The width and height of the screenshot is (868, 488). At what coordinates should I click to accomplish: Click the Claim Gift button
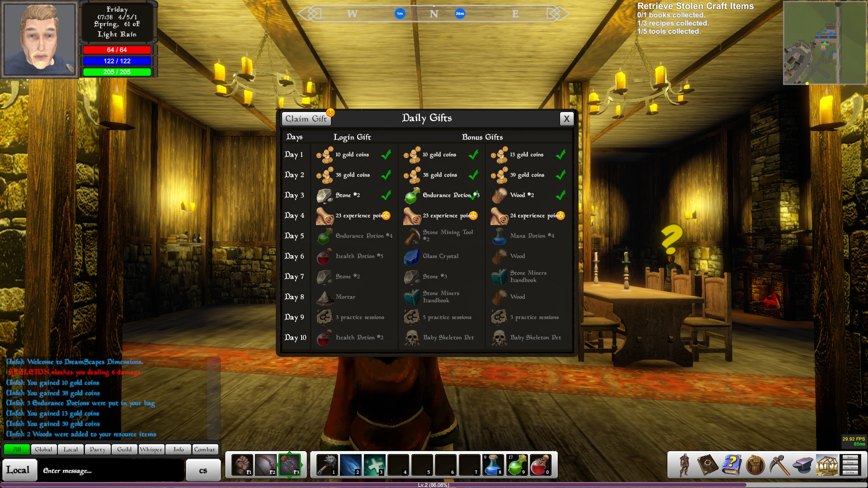pos(306,118)
